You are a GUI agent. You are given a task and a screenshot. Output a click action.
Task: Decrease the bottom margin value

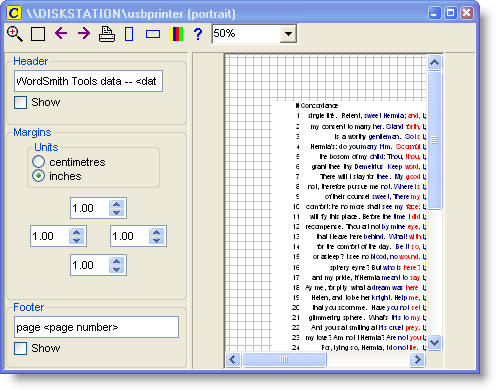click(116, 269)
